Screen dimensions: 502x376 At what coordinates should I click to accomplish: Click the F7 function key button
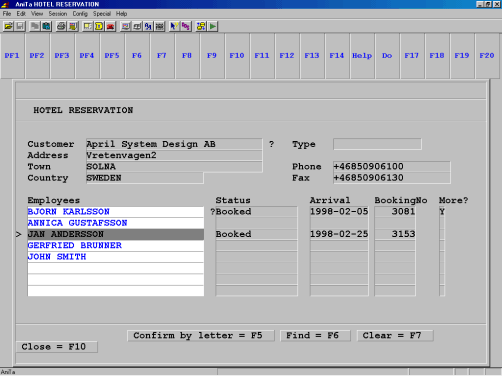(x=162, y=56)
